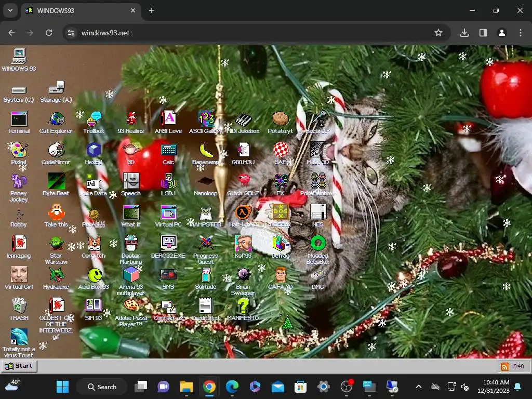
Task: Launch CodeMirror editor
Action: point(56,150)
